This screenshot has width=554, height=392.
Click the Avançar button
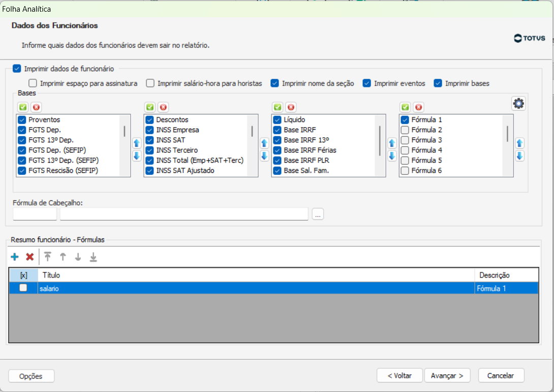tap(447, 376)
